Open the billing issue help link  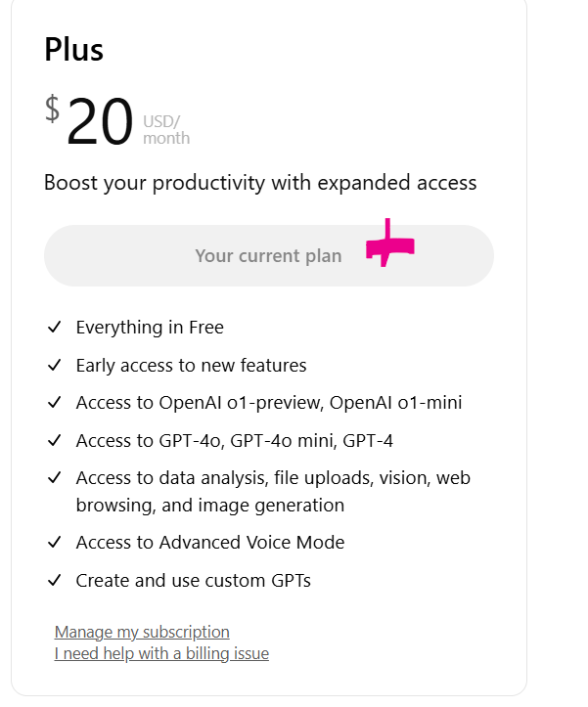click(161, 653)
